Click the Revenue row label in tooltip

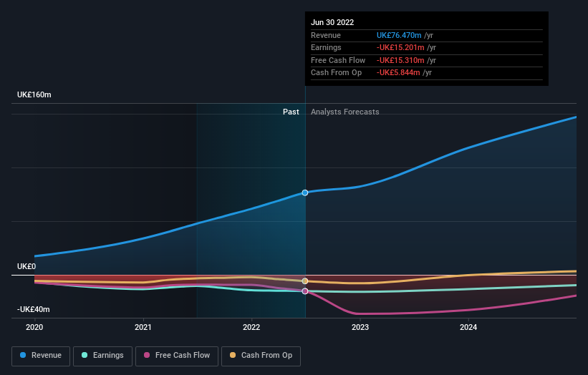coord(326,35)
